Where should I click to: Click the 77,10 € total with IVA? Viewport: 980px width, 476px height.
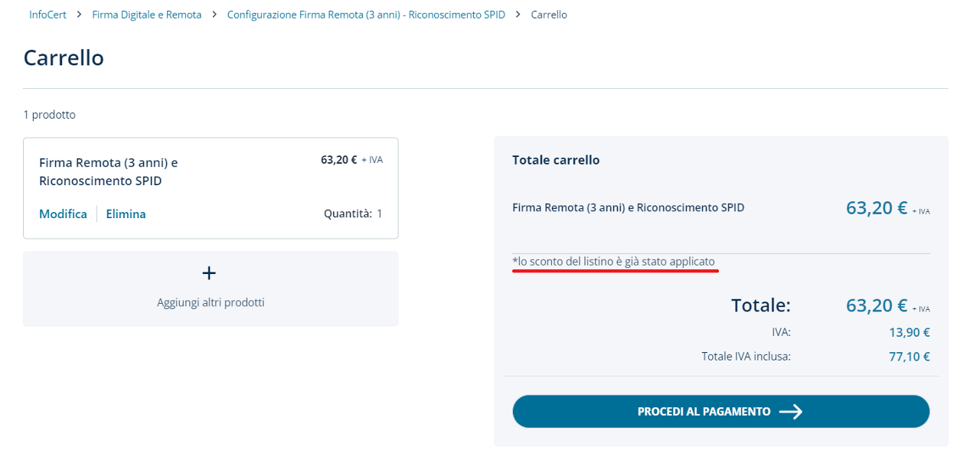910,356
